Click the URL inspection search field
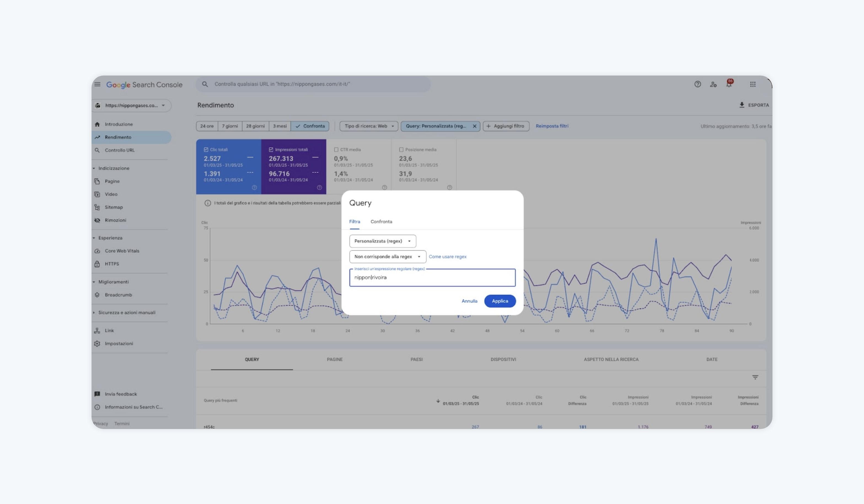864x504 pixels. [313, 84]
